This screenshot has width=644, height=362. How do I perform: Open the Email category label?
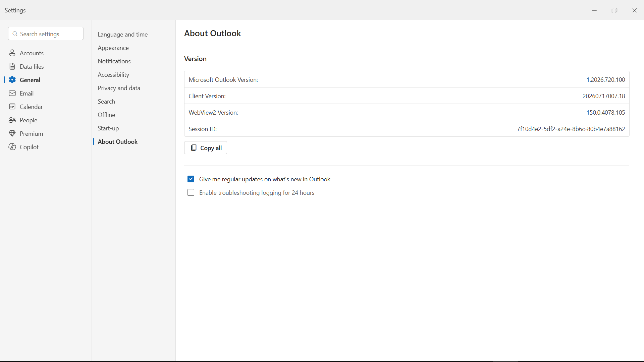click(x=26, y=93)
